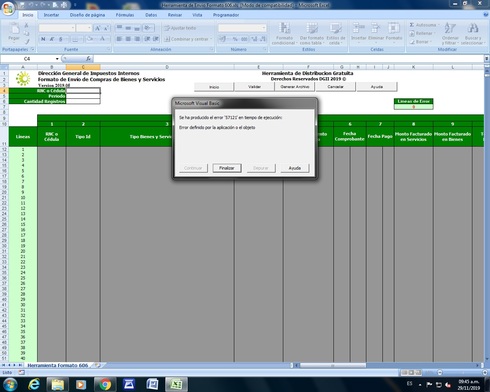Click the Finalizar button in the error dialog

[227, 168]
